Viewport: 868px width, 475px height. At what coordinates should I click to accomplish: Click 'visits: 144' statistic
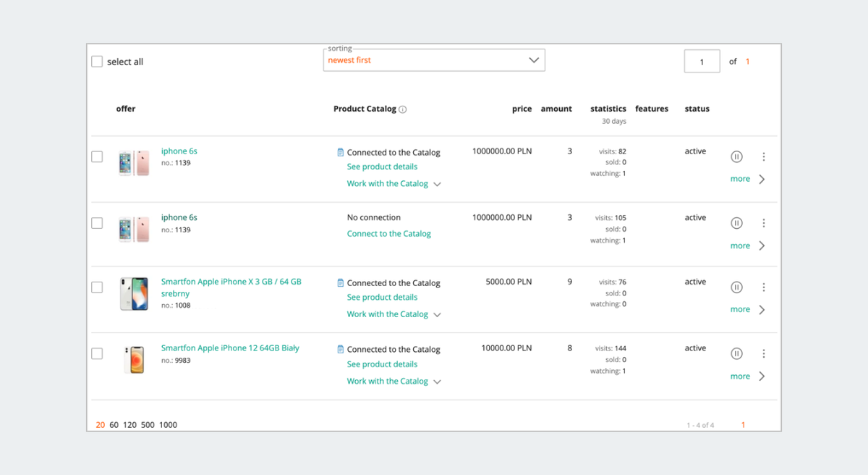coord(610,348)
